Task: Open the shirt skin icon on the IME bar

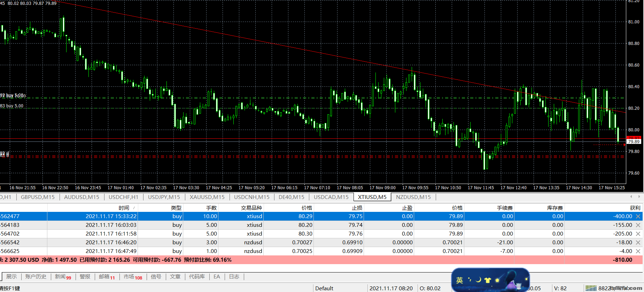Action: 488,280
